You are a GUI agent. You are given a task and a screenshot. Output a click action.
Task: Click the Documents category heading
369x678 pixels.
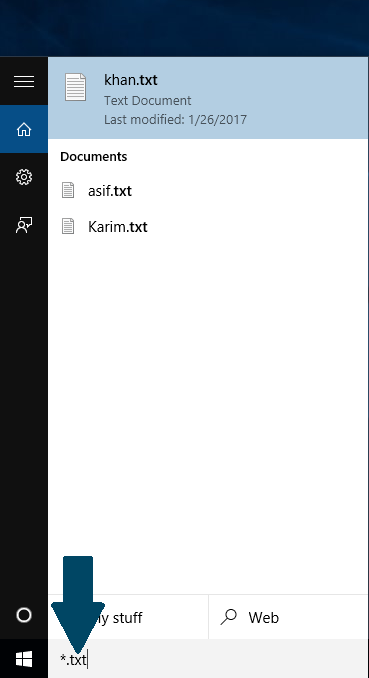coord(93,157)
